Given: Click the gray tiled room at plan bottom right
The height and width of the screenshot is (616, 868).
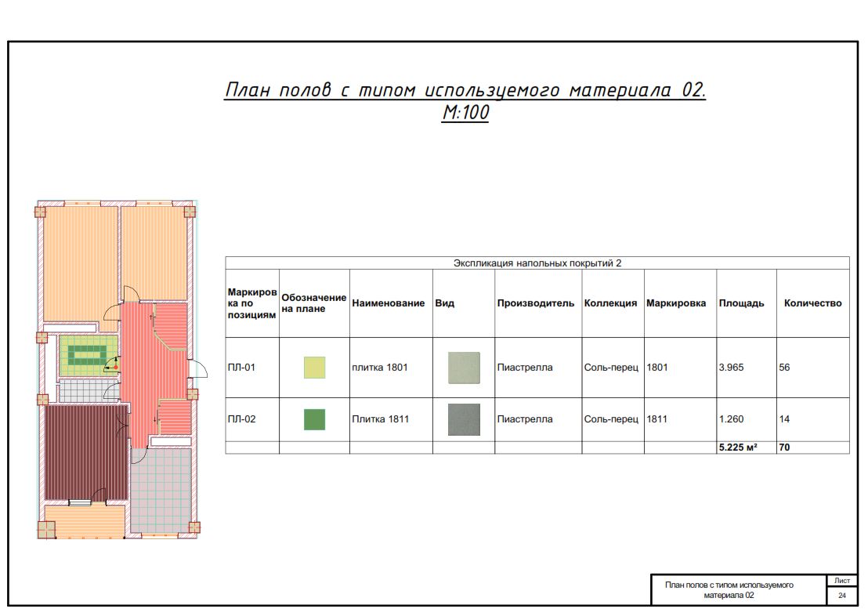Looking at the screenshot, I should [161, 490].
